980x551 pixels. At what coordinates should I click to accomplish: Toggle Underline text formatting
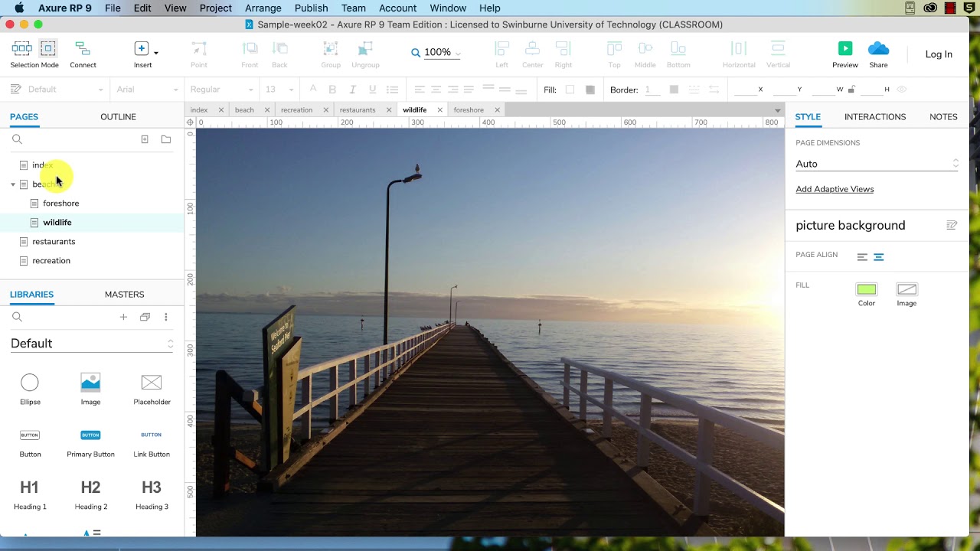373,90
